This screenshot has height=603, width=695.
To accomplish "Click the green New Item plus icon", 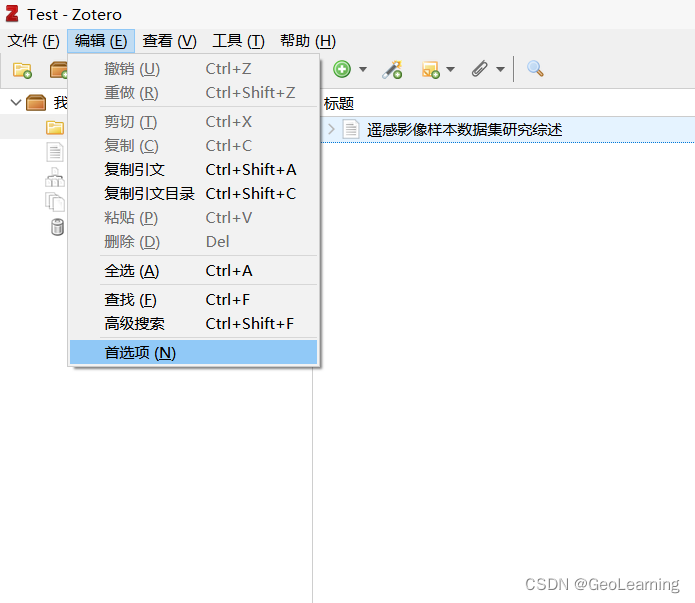I will coord(342,69).
